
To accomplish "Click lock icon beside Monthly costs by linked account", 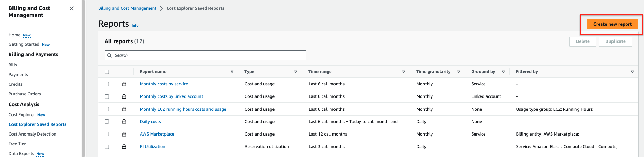I will tap(124, 96).
